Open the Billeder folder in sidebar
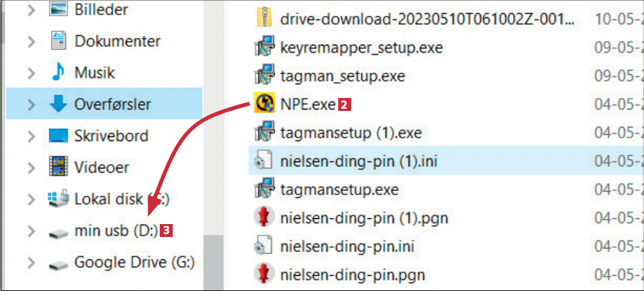This screenshot has width=644, height=291. [x=101, y=10]
